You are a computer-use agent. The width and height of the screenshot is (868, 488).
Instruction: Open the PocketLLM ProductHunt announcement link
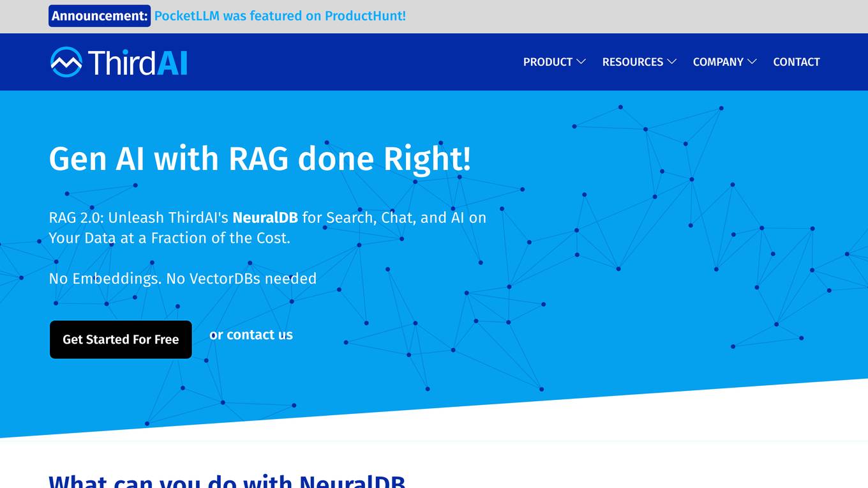280,16
